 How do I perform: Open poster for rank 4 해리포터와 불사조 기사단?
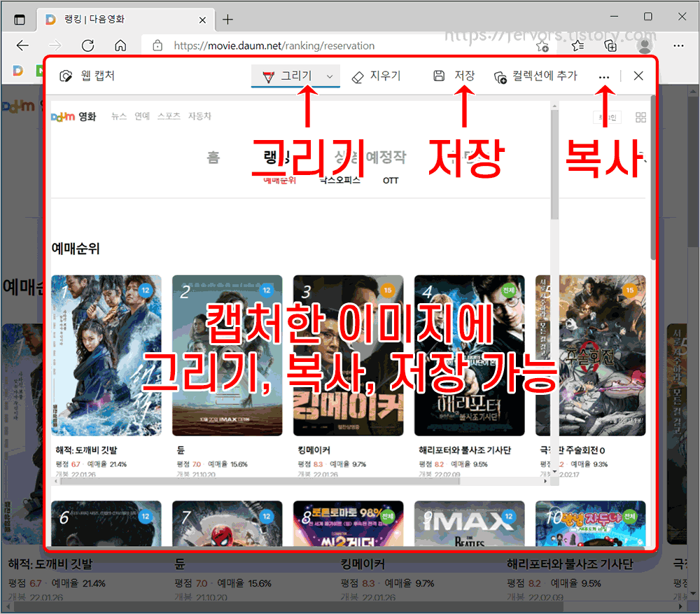coord(469,356)
